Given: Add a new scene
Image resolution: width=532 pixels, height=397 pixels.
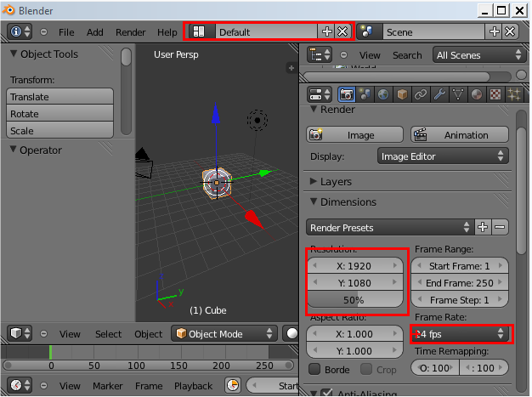Looking at the screenshot, I should [494, 32].
